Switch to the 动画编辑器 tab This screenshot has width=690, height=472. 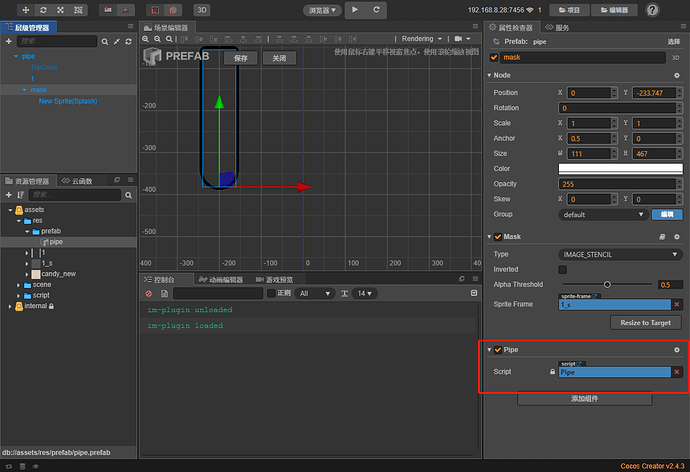pos(221,280)
